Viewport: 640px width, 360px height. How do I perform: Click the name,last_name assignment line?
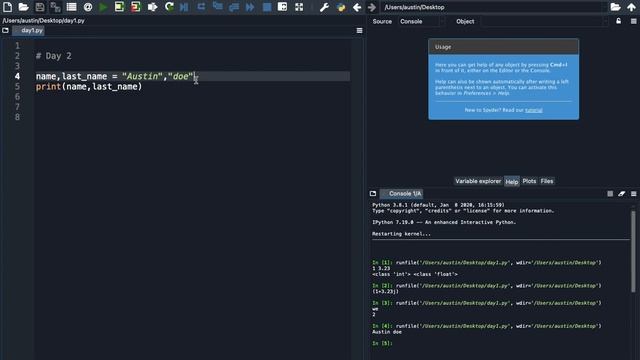pos(114,76)
